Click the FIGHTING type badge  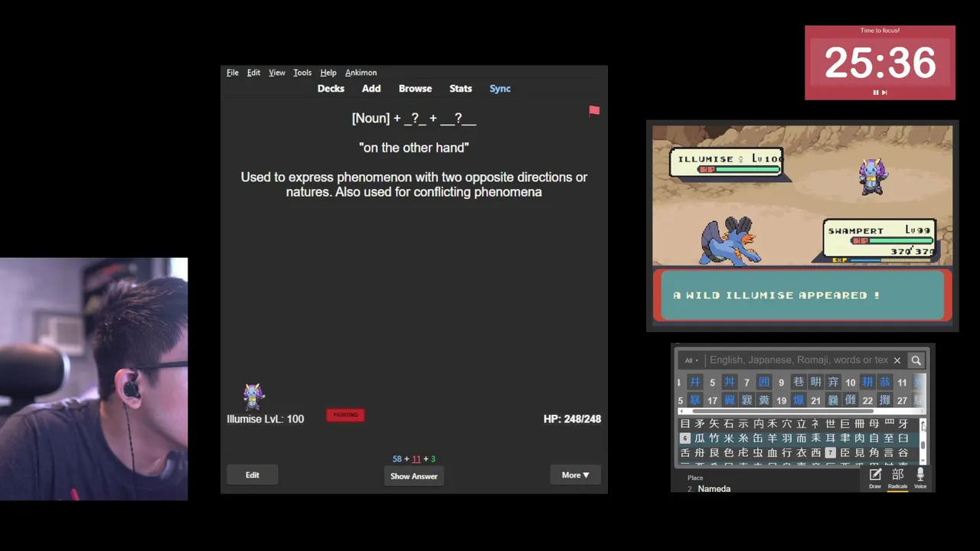pyautogui.click(x=345, y=415)
